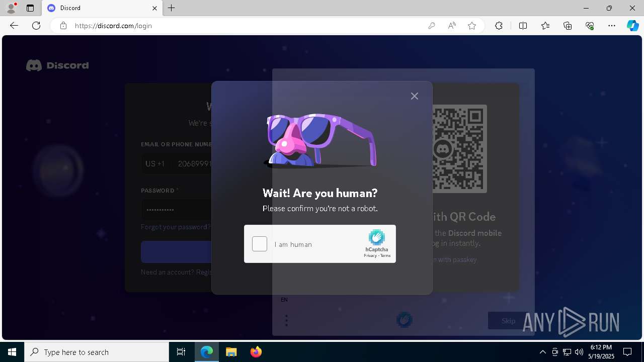Open Firefox from taskbar
This screenshot has height=362, width=644.
pyautogui.click(x=256, y=352)
